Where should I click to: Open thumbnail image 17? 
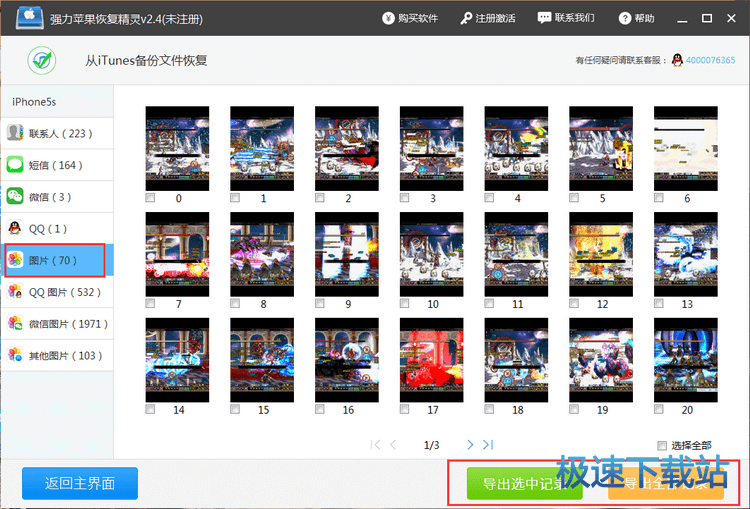pyautogui.click(x=431, y=360)
